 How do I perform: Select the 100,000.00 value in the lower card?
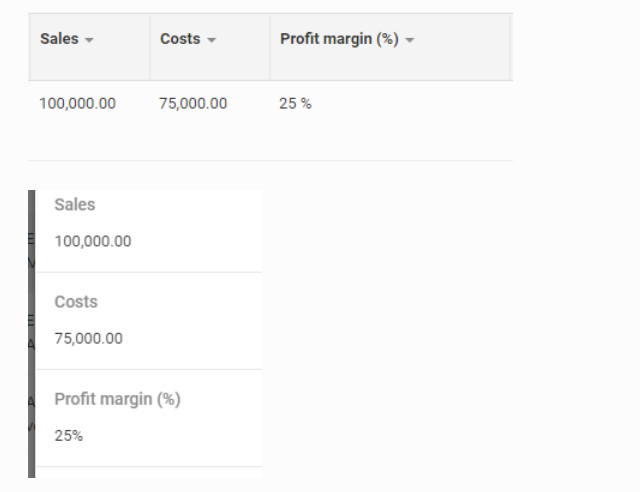point(92,241)
